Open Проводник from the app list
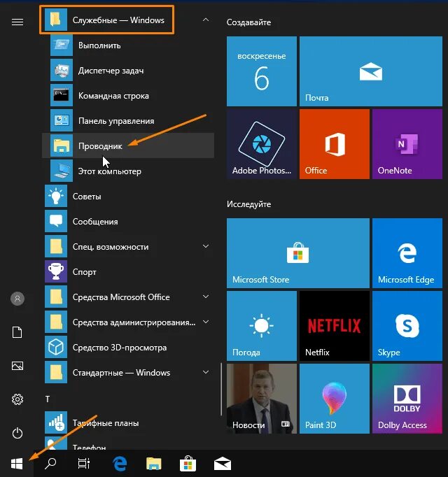This screenshot has height=477, width=448. 128,146
